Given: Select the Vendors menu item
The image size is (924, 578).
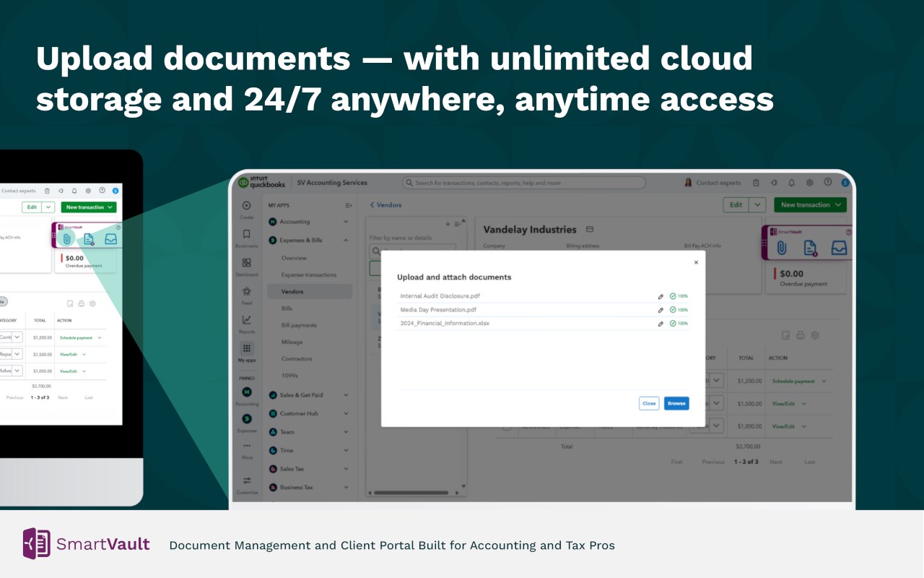Looking at the screenshot, I should 310,292.
